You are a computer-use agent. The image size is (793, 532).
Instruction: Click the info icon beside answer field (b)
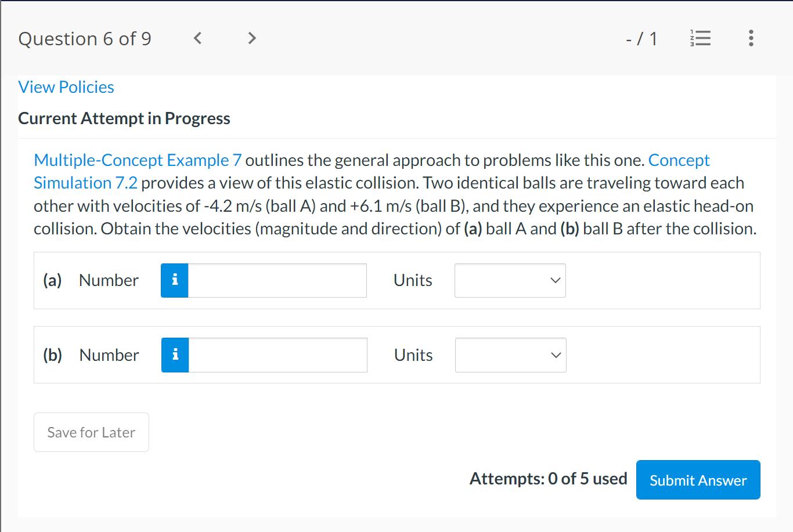coord(174,355)
